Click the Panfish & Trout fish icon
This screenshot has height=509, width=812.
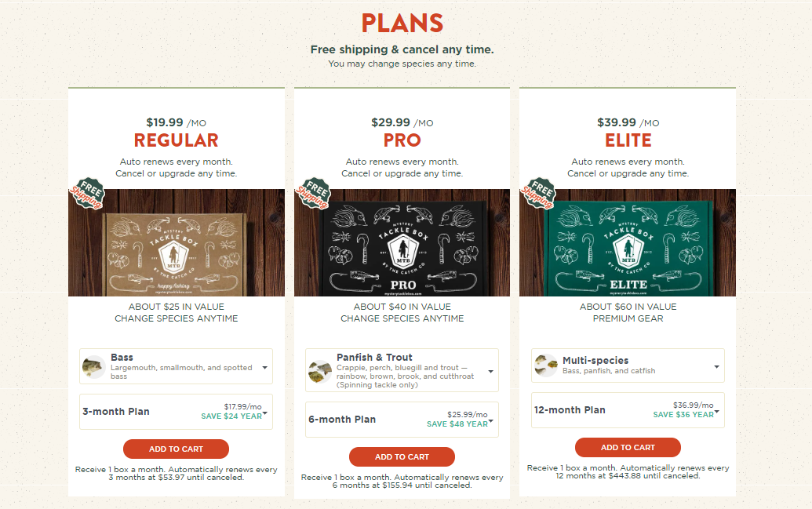point(319,371)
